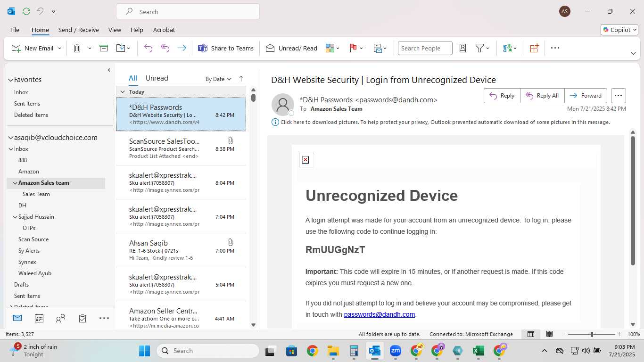
Task: Click the Undo arrow in ribbon
Action: [x=148, y=48]
